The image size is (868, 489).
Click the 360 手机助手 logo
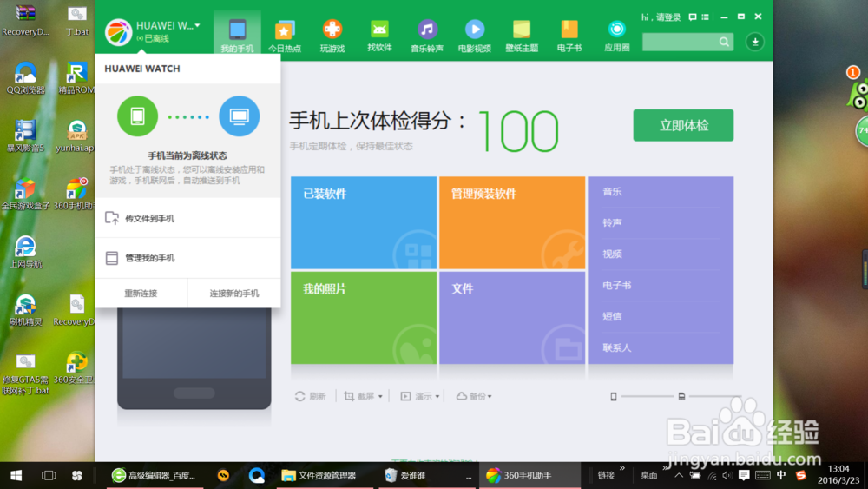point(118,31)
